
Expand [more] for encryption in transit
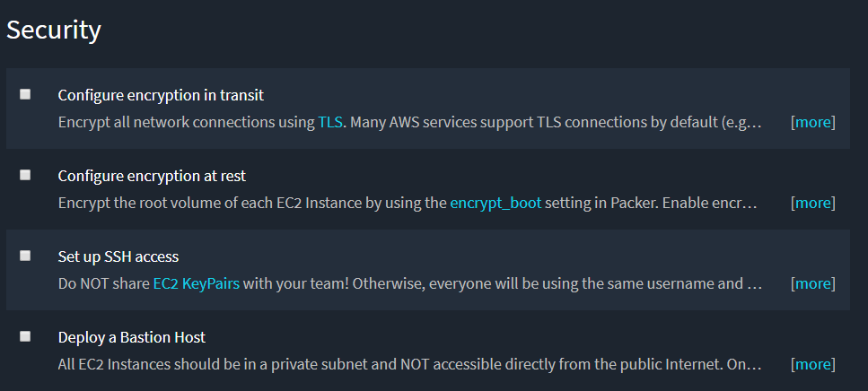812,122
